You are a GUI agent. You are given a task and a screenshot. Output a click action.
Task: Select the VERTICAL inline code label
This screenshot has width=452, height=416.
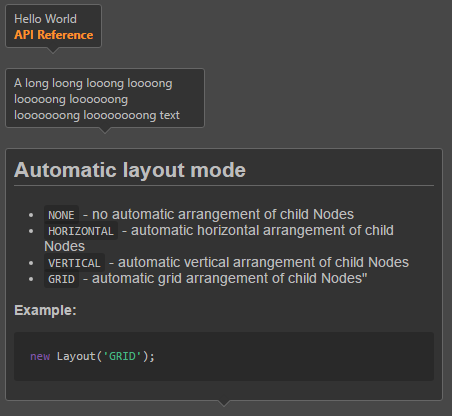click(74, 263)
